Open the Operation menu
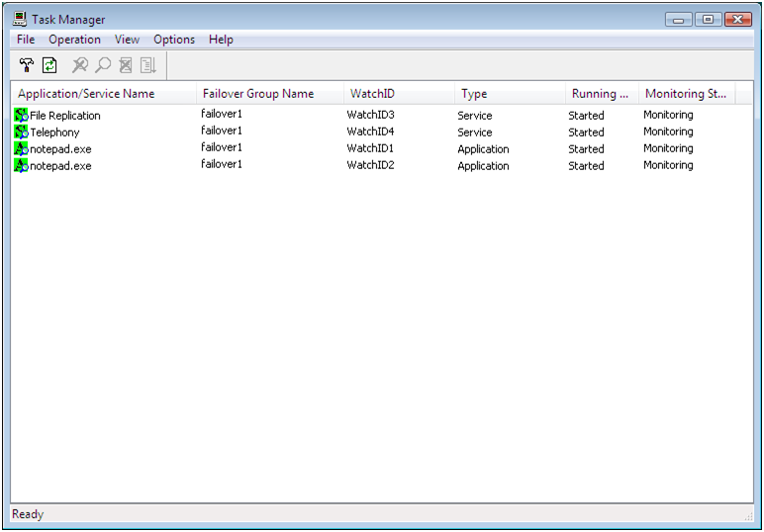 click(74, 40)
